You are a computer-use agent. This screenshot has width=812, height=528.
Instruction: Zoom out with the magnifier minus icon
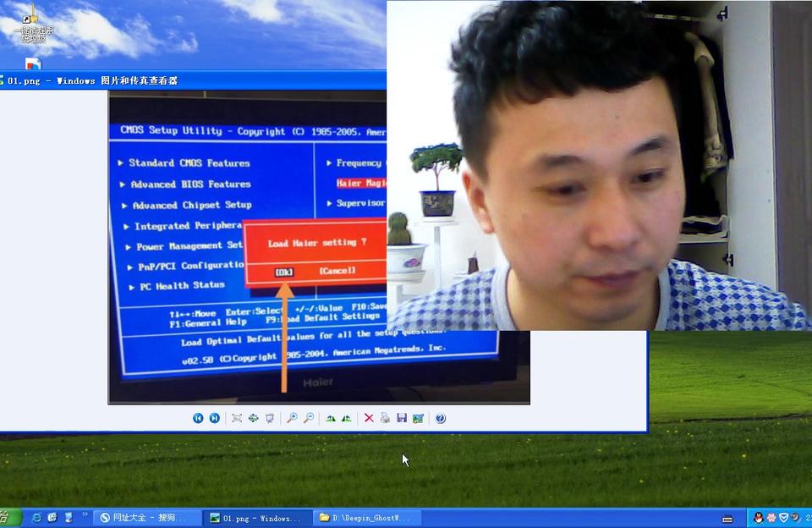click(309, 418)
